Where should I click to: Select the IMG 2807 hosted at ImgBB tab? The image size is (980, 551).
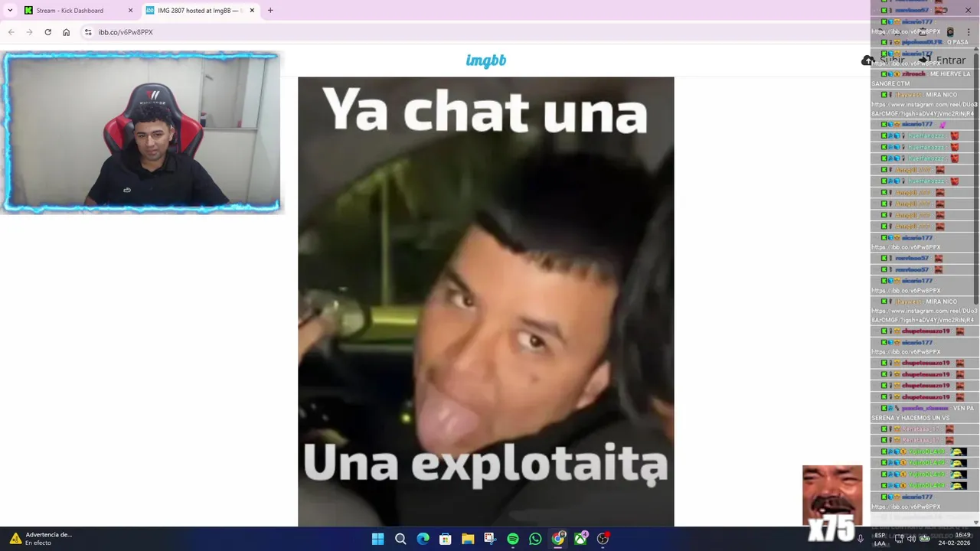point(199,11)
